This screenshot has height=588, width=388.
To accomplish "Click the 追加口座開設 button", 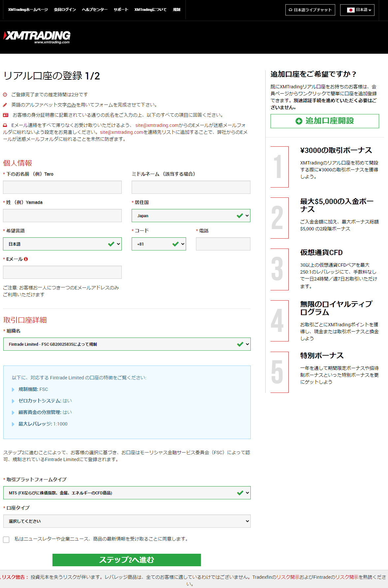I will pos(325,121).
